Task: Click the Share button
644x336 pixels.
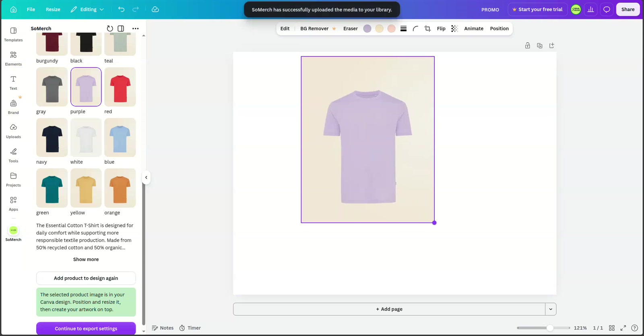Action: tap(628, 9)
